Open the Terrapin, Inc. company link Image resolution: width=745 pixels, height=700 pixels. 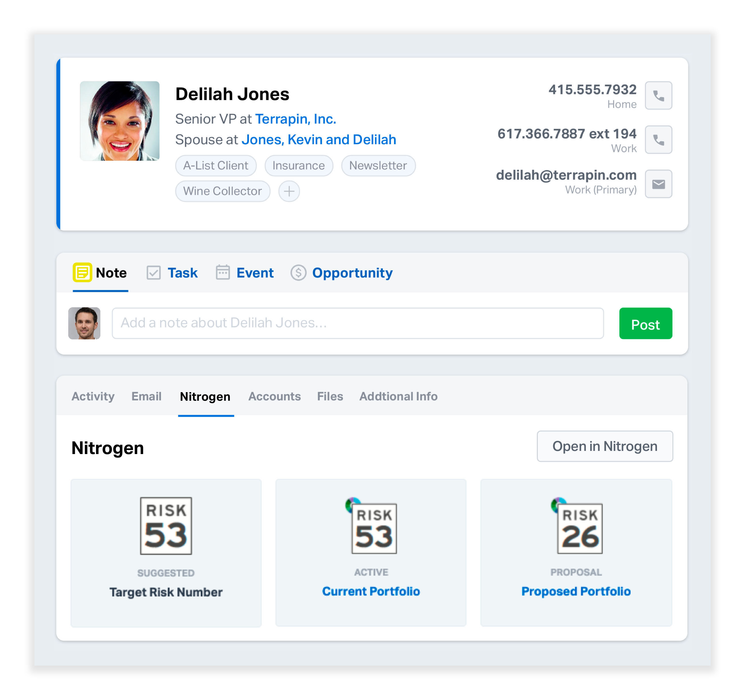pos(295,119)
